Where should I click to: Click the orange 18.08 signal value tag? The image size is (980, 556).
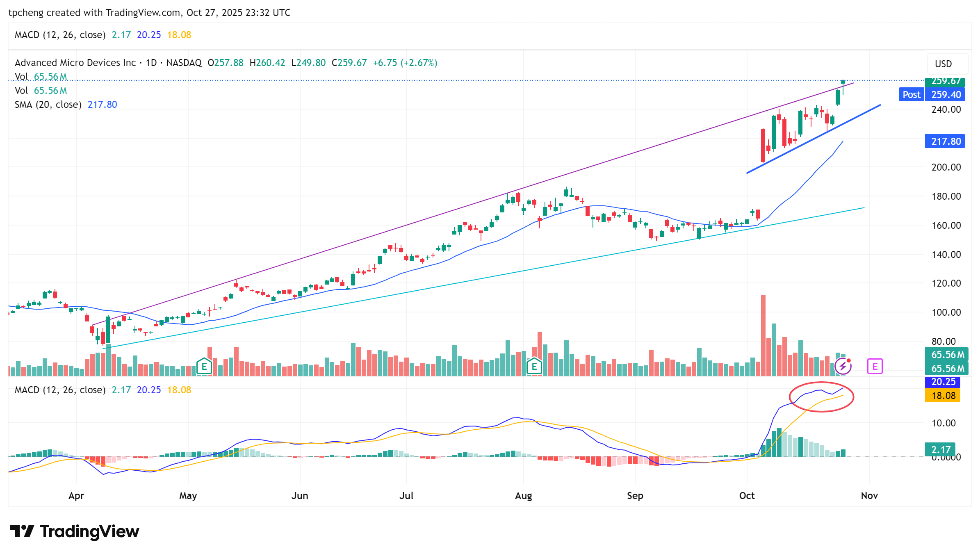(x=943, y=396)
